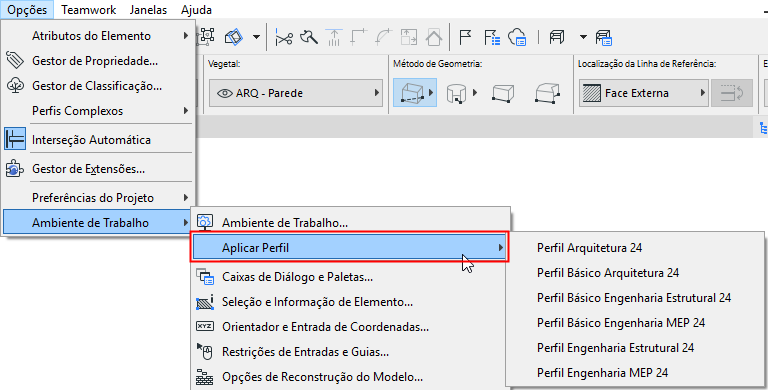Click the greyed house icon
Image resolution: width=768 pixels, height=390 pixels.
(433, 37)
